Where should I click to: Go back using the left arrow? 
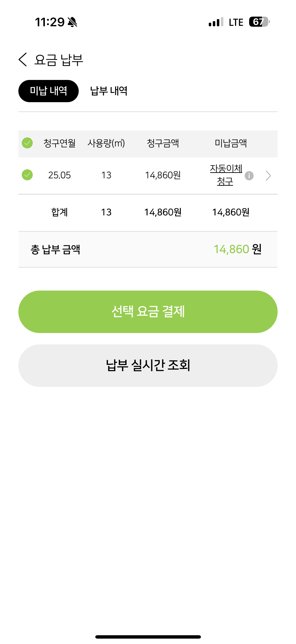pos(23,60)
